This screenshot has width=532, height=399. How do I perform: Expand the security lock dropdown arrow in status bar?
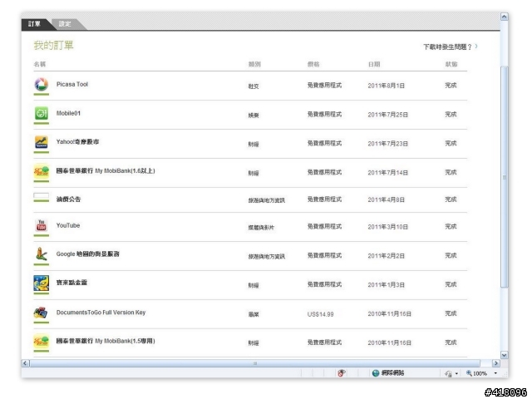coord(456,374)
